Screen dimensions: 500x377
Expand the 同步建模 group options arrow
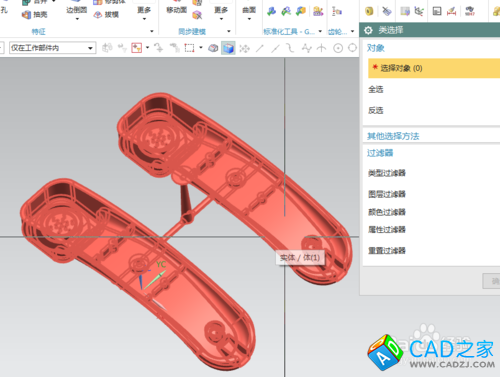(x=229, y=31)
